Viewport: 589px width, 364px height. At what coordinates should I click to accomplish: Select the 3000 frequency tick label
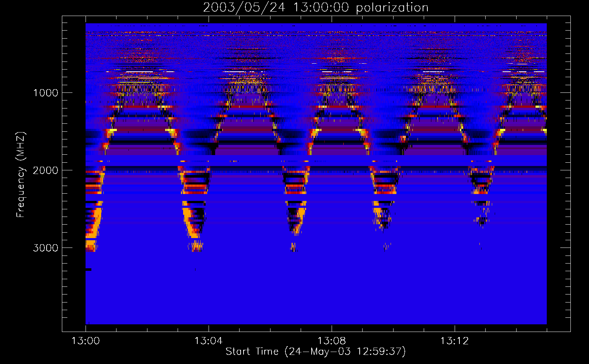coord(46,248)
